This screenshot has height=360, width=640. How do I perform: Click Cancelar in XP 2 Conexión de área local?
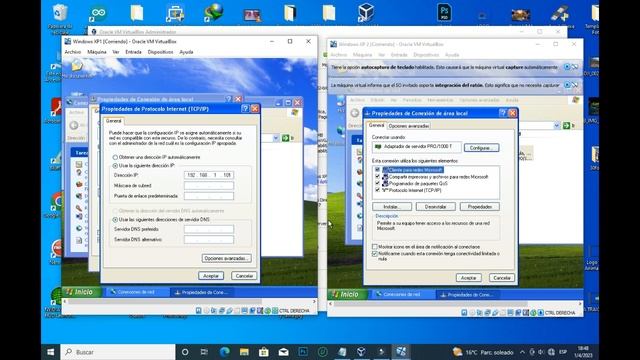pos(502,278)
